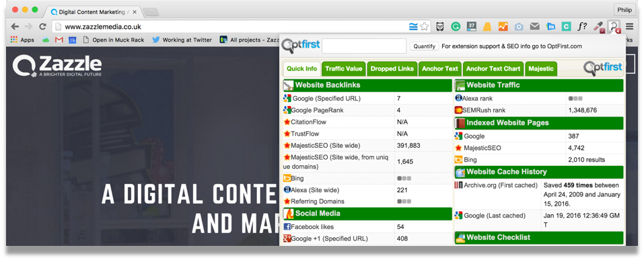Click SEMRush rank value 1,348,676
This screenshot has height=260, width=644.
click(582, 110)
